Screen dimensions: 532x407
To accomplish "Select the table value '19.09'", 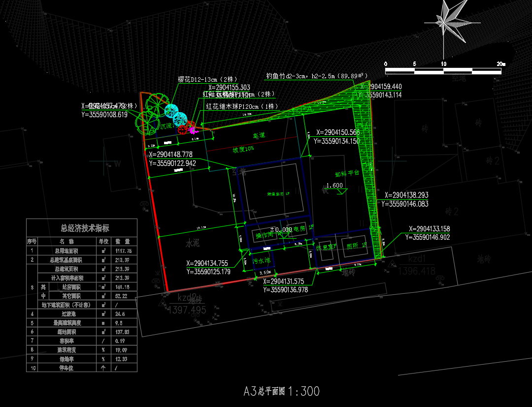I will (x=121, y=350).
